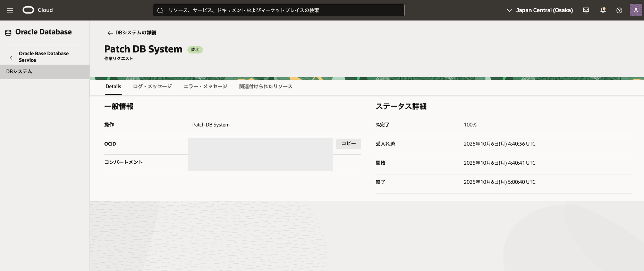This screenshot has width=644, height=271.
Task: Click the コピー button for OCID
Action: point(348,143)
